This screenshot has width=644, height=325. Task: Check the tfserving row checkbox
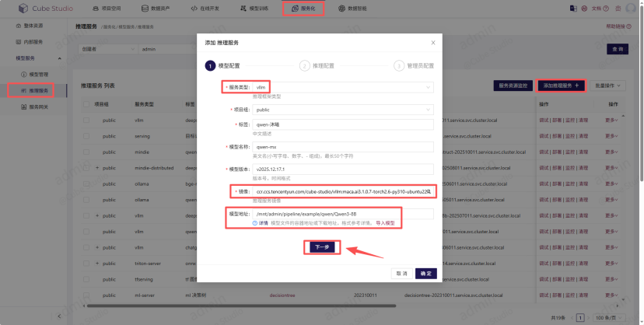tap(86, 279)
